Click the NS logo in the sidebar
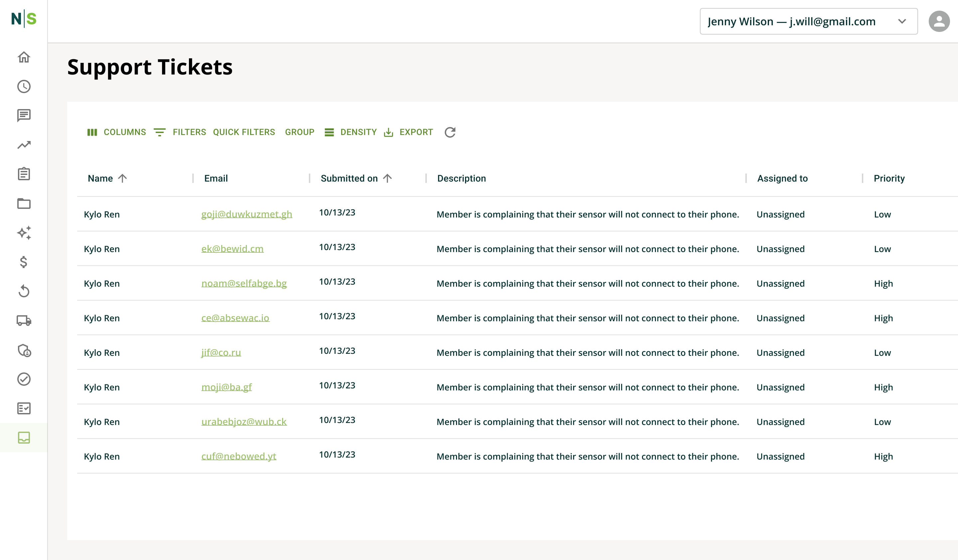 24,19
